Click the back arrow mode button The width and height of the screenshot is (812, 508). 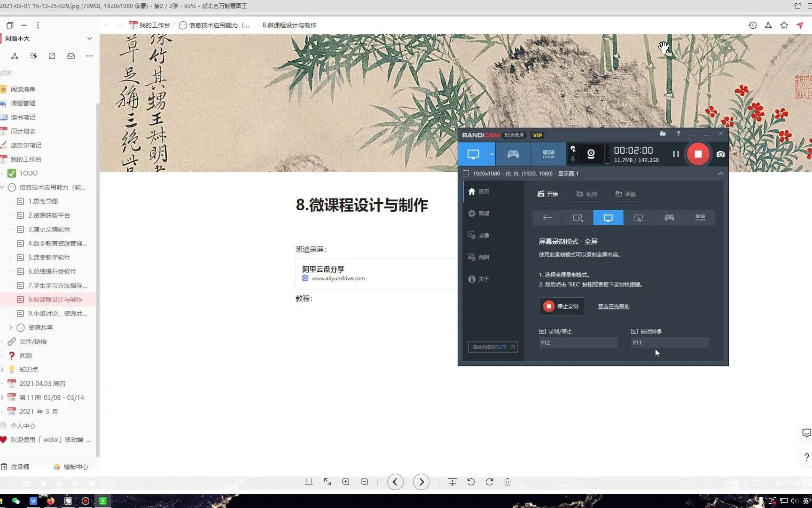coord(547,218)
